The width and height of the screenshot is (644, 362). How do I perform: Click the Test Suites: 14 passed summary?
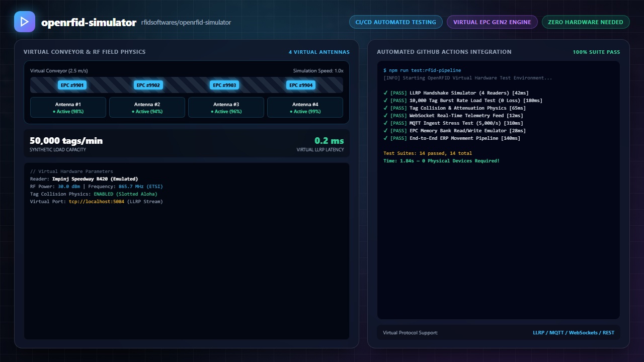(x=428, y=153)
